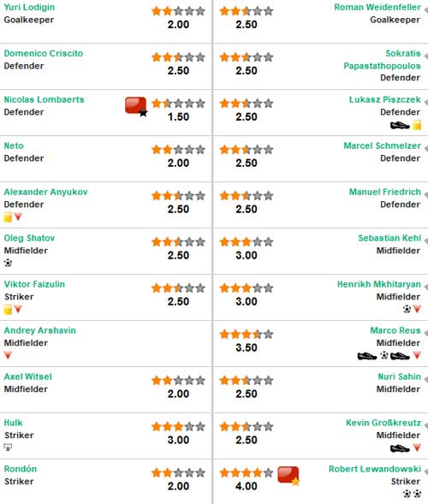Viewport: 428px width, 504px height.
Task: Expand arrow beside Sebastian Kehl's row
Action: pyautogui.click(x=426, y=240)
